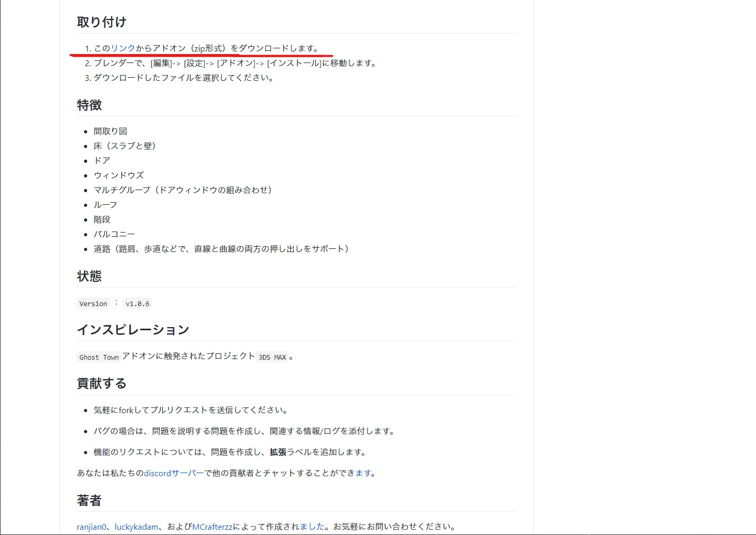Click the ました link in the author line
756x535 pixels.
click(x=312, y=527)
